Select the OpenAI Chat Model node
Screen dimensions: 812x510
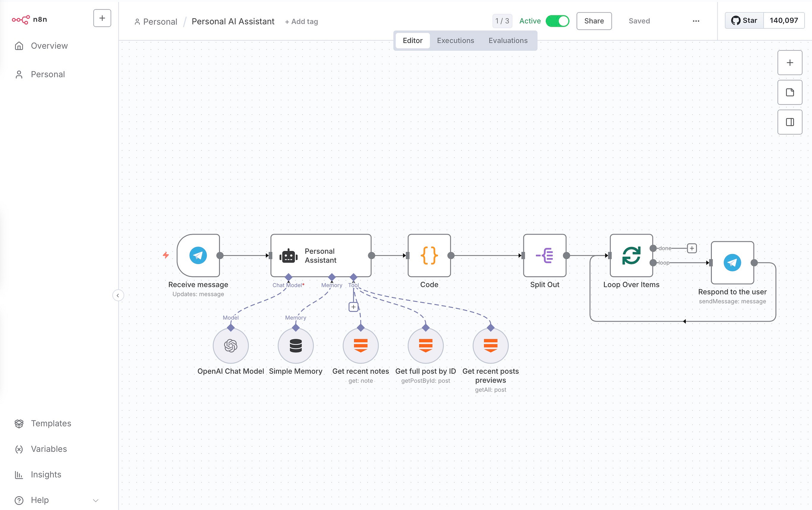[230, 346]
